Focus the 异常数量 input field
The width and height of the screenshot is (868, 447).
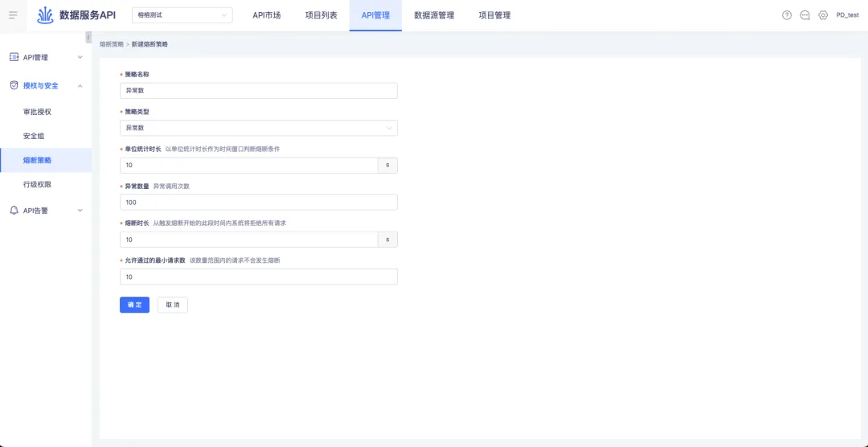coord(259,202)
